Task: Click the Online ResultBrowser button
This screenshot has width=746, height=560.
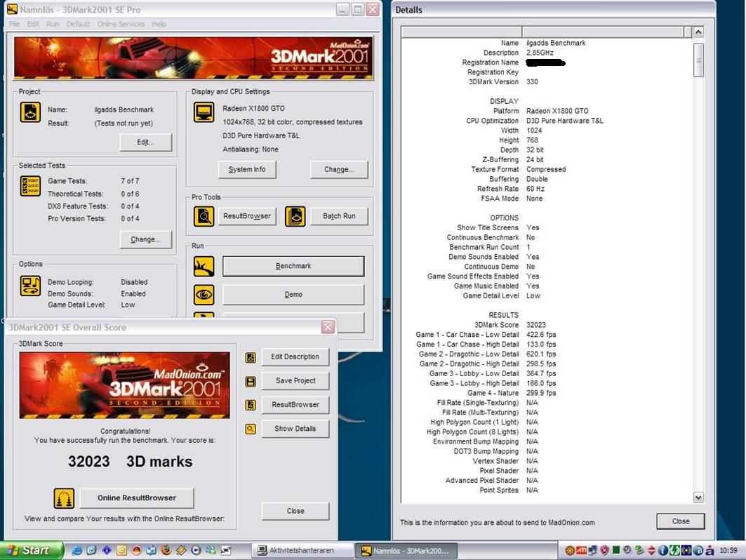Action: (x=137, y=498)
